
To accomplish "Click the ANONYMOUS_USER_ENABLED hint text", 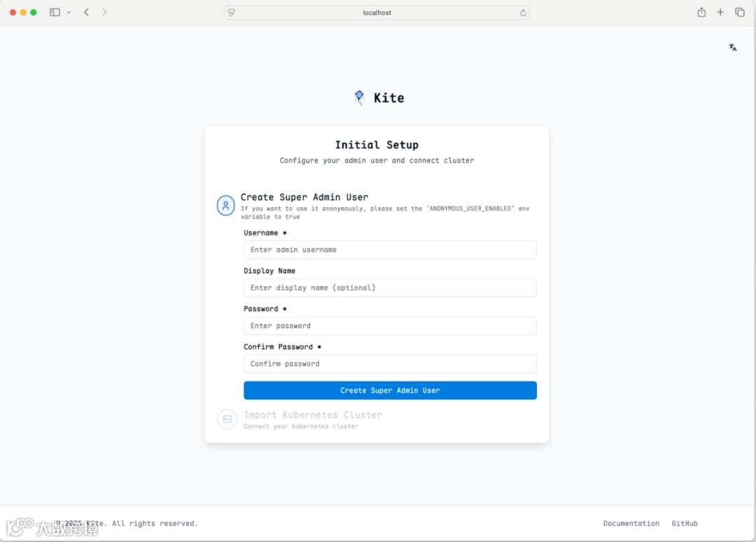I will [x=385, y=213].
